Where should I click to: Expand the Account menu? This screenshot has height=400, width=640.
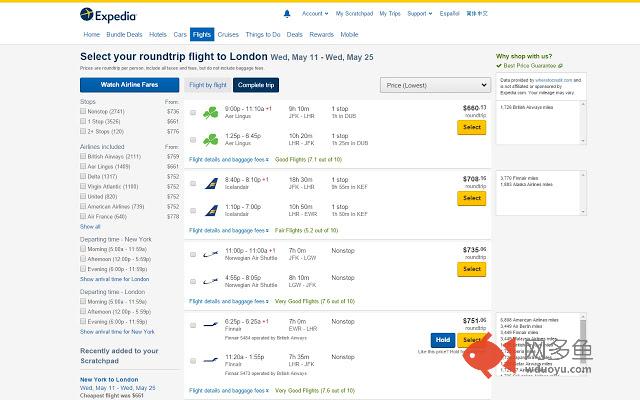tap(314, 14)
